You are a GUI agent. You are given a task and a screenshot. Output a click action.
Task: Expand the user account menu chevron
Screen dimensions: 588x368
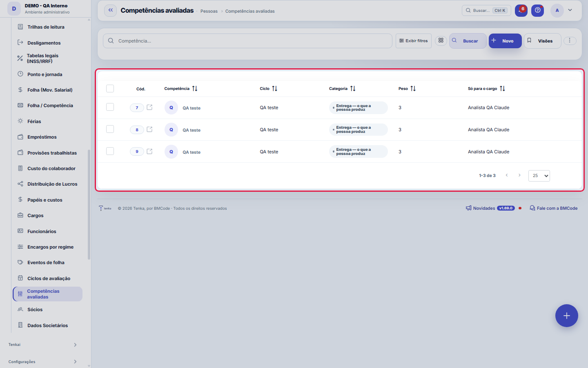tap(570, 10)
